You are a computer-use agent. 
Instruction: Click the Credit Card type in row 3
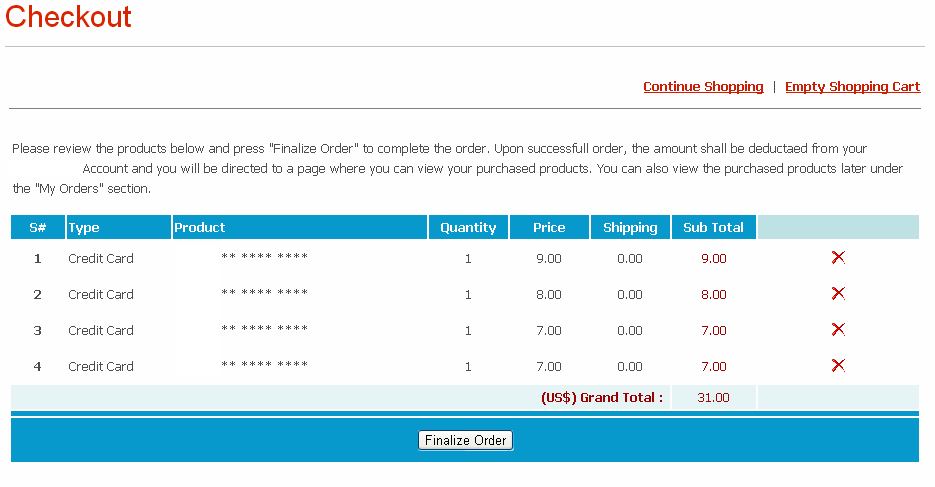pos(101,331)
